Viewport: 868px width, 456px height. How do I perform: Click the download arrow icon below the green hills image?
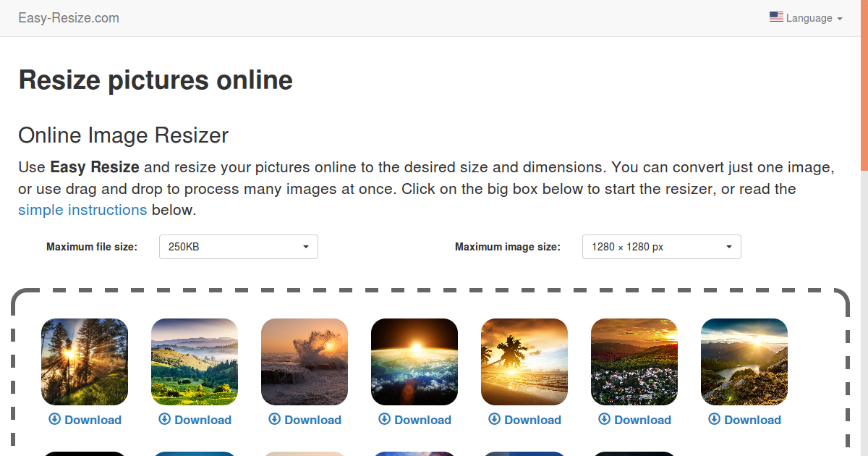[163, 420]
